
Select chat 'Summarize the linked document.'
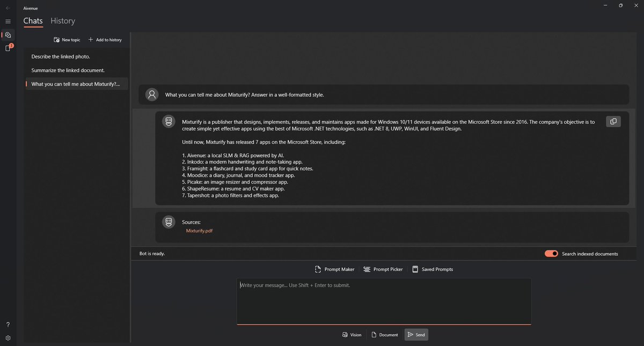[77, 70]
